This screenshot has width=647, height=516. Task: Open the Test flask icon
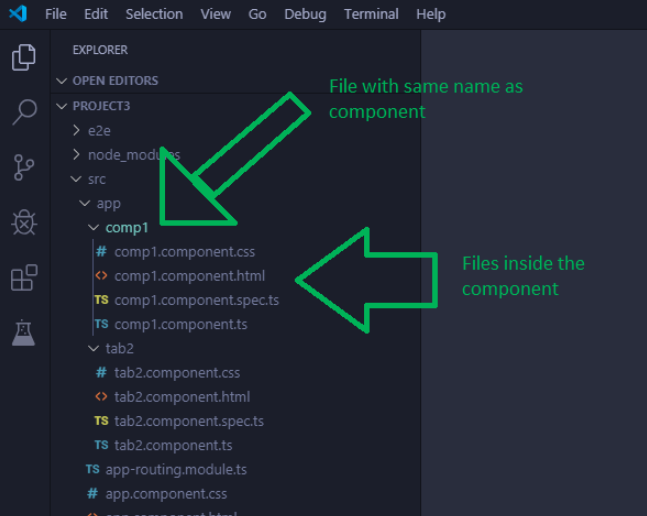click(x=23, y=332)
